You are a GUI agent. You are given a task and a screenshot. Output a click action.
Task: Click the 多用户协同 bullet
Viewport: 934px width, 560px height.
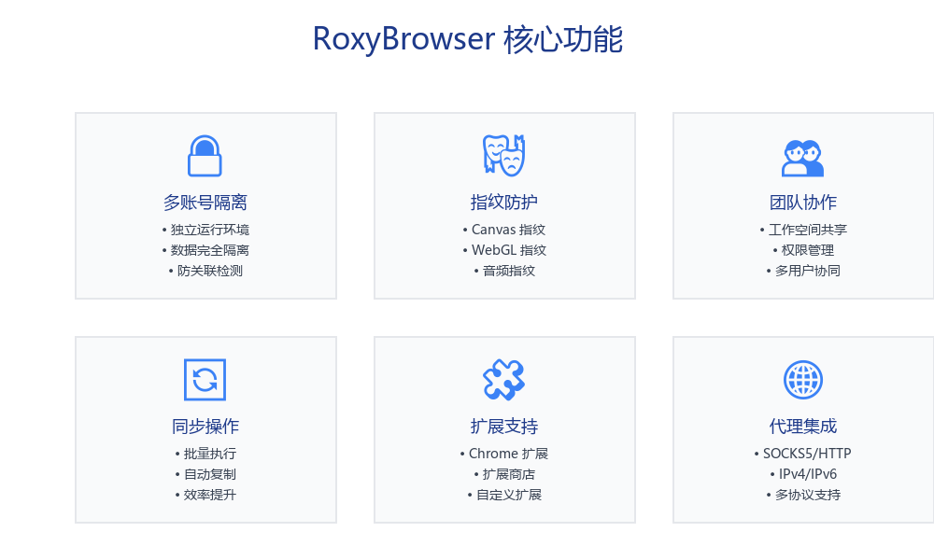(803, 271)
